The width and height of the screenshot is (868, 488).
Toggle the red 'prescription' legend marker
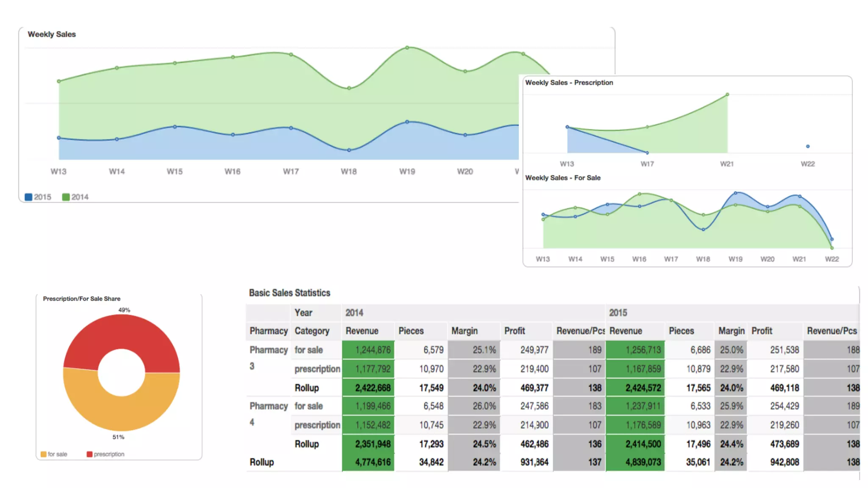click(x=89, y=454)
